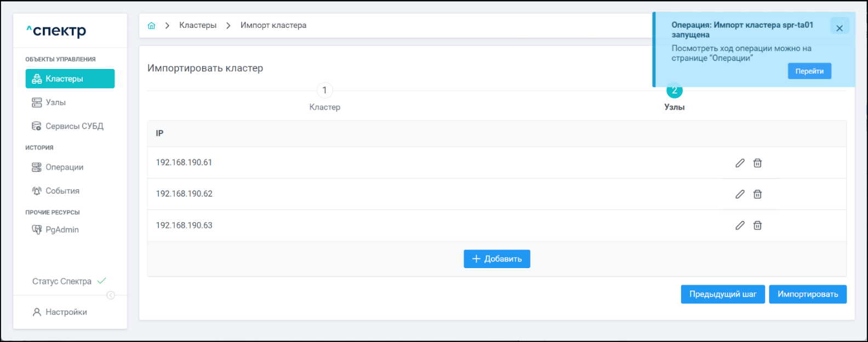Dismiss the import operation notification
The image size is (868, 342).
point(839,28)
